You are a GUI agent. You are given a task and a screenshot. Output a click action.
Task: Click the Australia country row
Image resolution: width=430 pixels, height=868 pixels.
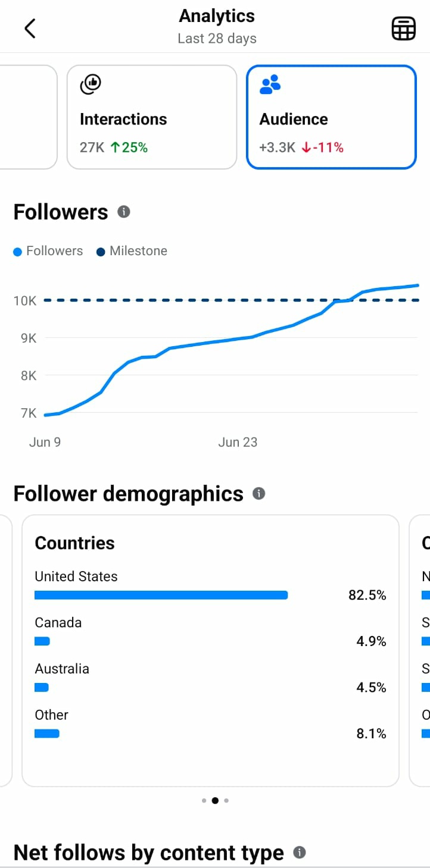click(210, 678)
